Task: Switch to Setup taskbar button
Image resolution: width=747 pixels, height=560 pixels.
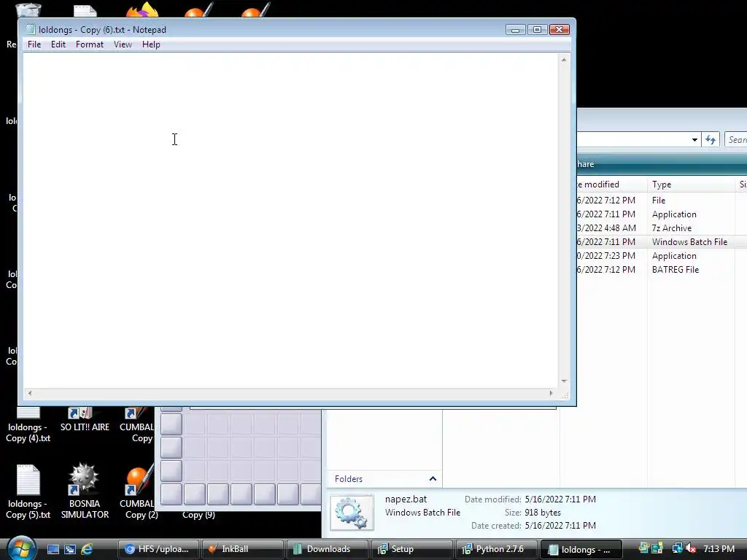Action: pyautogui.click(x=412, y=549)
